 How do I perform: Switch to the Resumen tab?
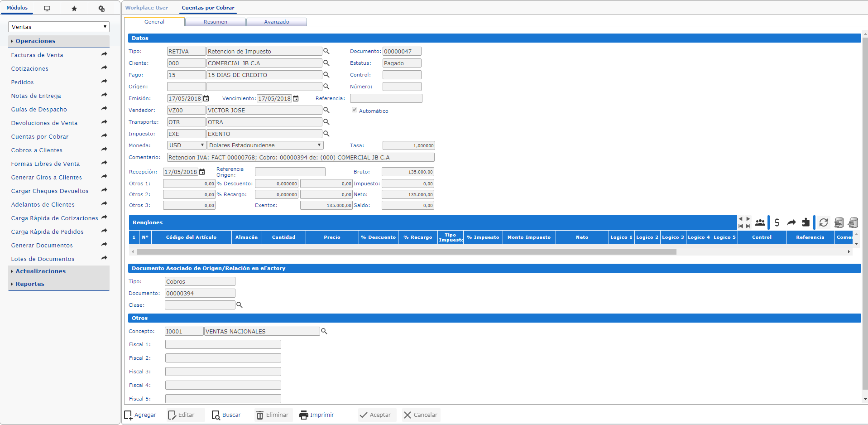(216, 22)
